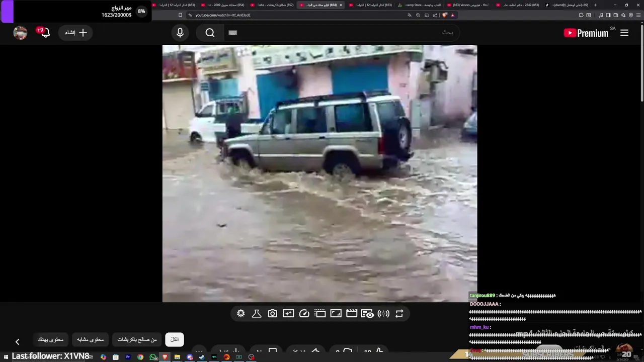Screen dimensions: 644x362
Task: Click the clapperboard cinema mode icon
Action: 352,314
